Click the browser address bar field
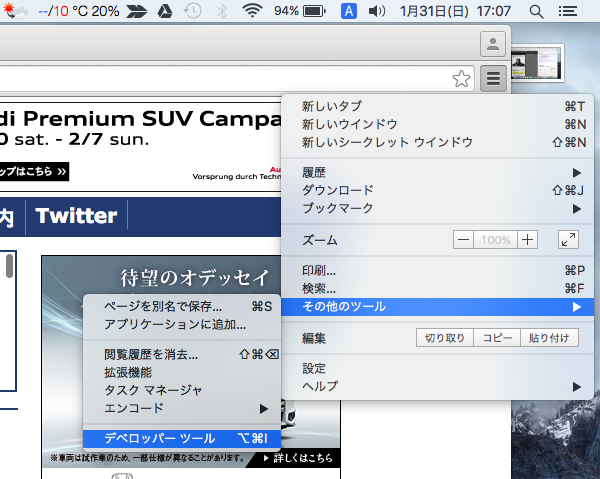 click(237, 79)
